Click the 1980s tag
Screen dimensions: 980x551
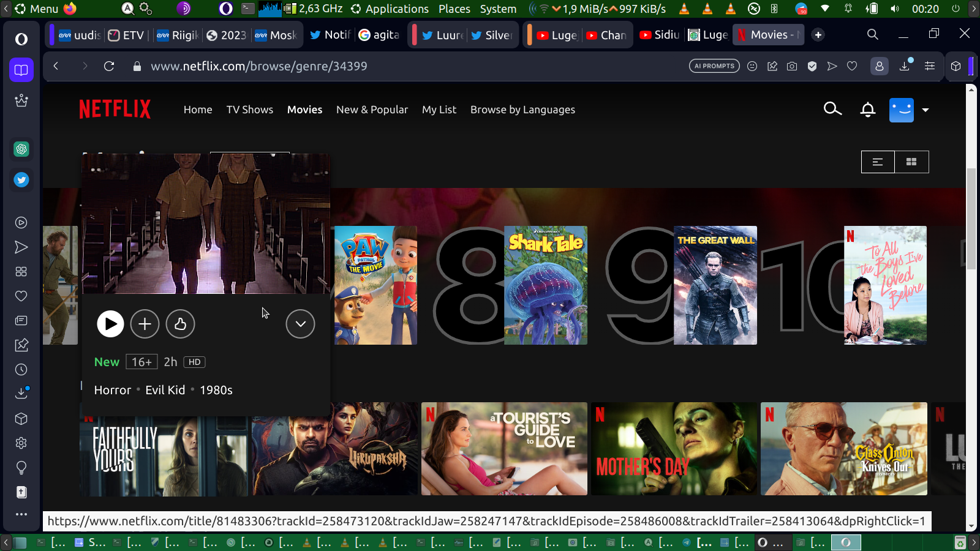click(x=216, y=390)
